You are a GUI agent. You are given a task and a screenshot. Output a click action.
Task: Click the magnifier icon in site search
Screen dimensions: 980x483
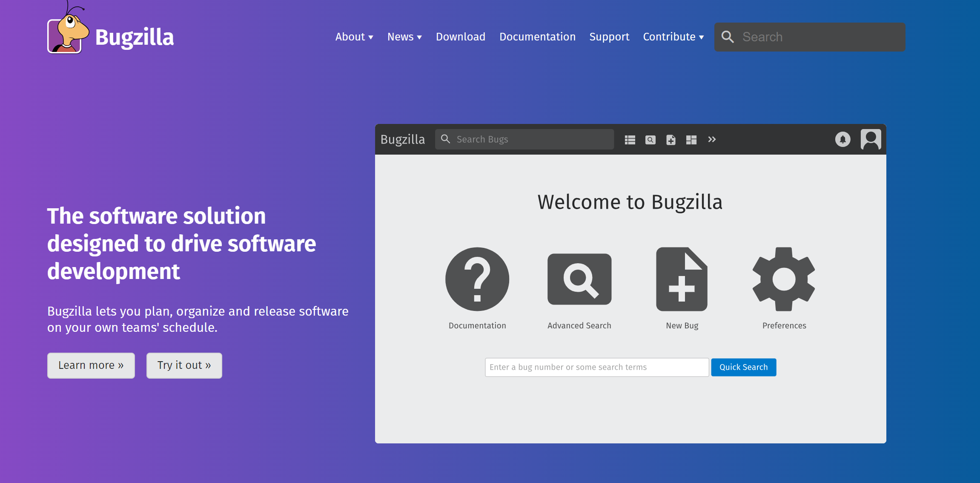coord(728,37)
